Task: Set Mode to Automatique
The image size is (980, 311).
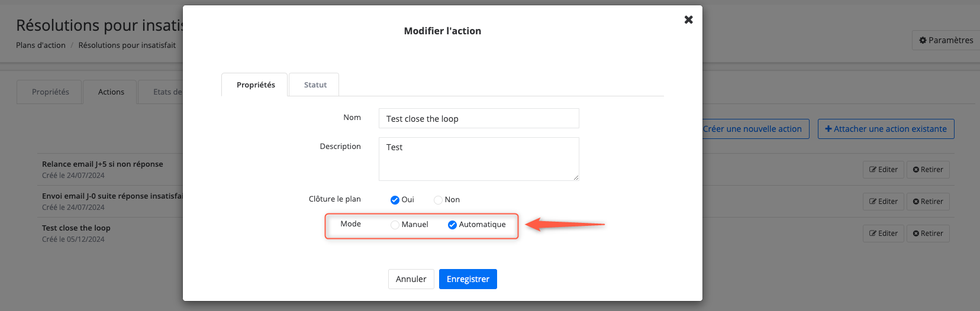Action: [452, 225]
